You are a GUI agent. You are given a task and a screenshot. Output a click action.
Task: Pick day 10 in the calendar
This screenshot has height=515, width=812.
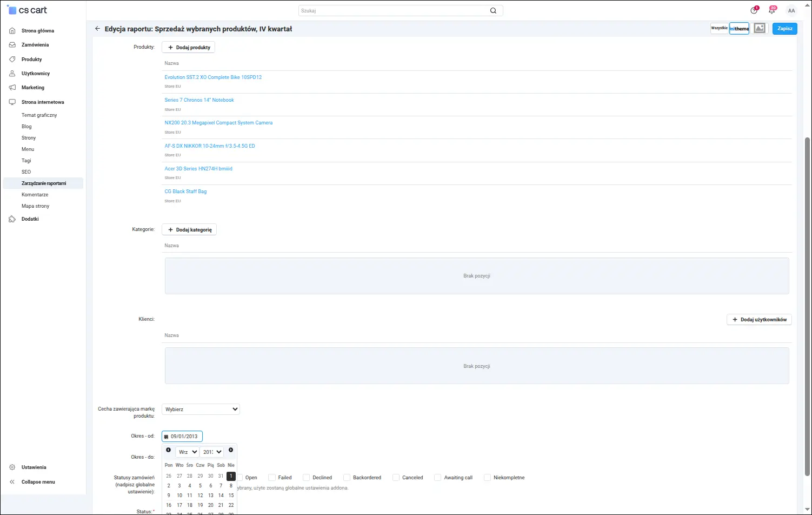179,496
